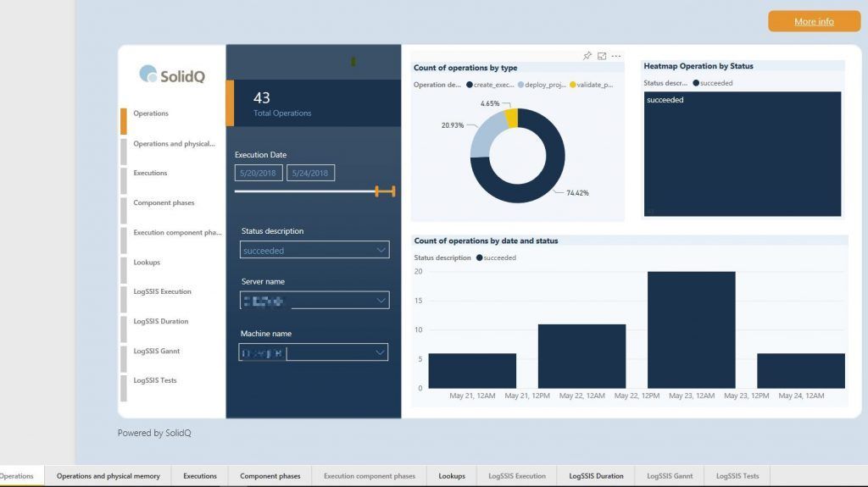The image size is (868, 487).
Task: Click succeeded legend marker in heatmap
Action: (696, 83)
